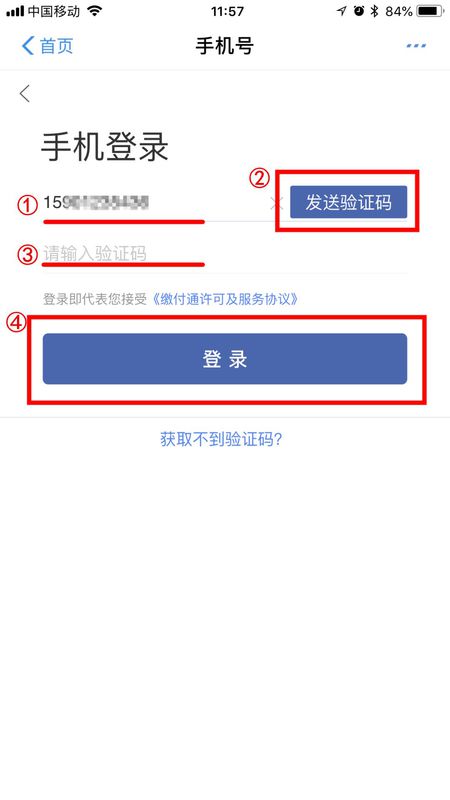Image resolution: width=450 pixels, height=800 pixels.
Task: Click the 登录 button
Action: 225,359
